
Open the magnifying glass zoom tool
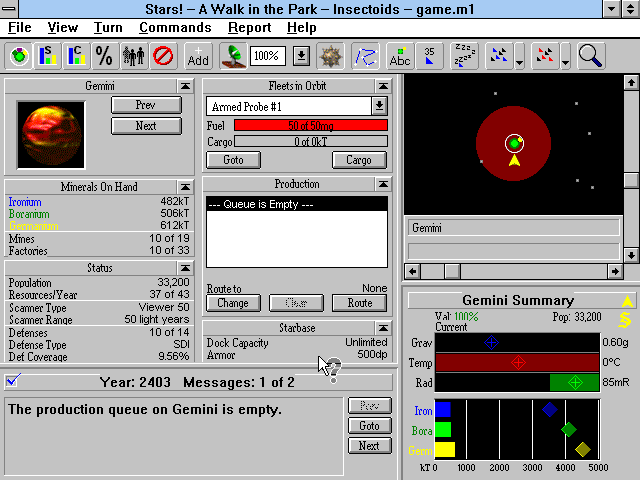coord(590,55)
